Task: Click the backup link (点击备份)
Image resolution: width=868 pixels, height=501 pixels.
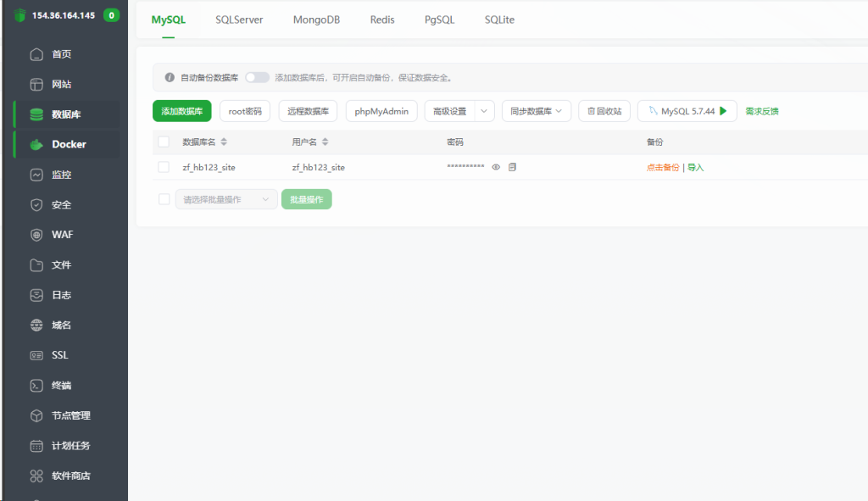Action: pyautogui.click(x=662, y=168)
